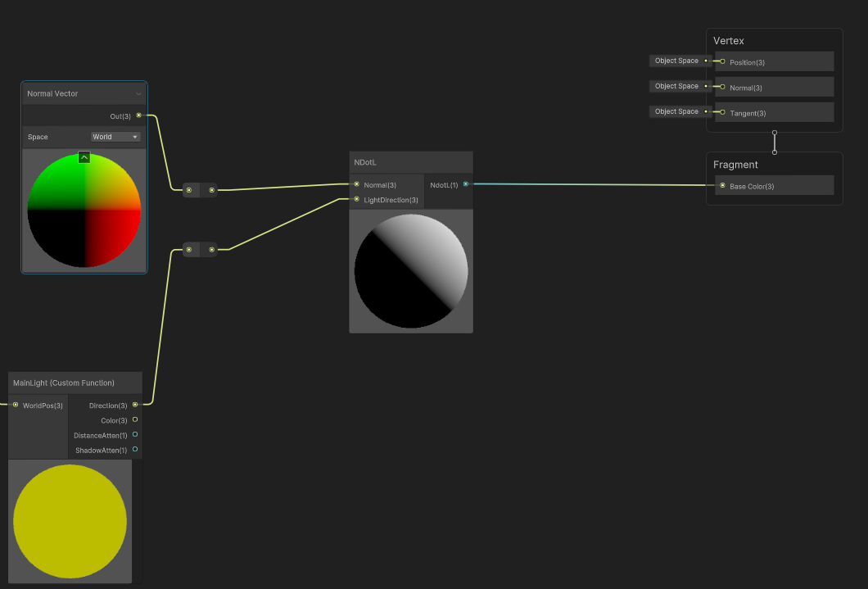Select the NDotL node title bar
Image resolution: width=868 pixels, height=589 pixels.
[x=410, y=162]
